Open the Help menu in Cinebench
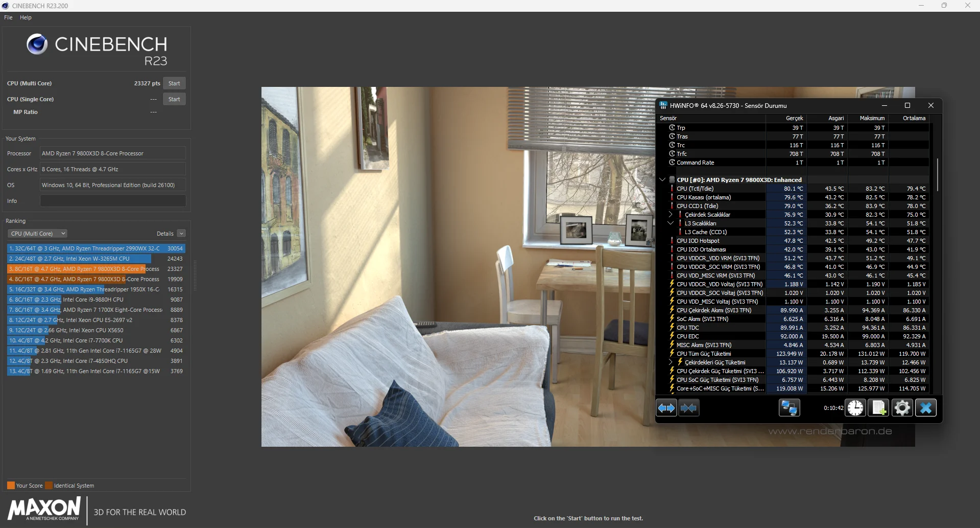The height and width of the screenshot is (528, 980). (26, 17)
